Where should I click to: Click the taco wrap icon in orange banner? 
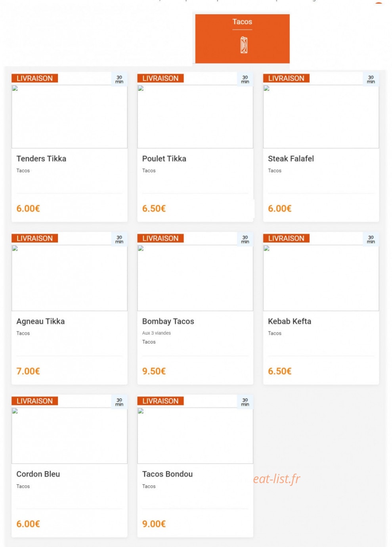(244, 45)
